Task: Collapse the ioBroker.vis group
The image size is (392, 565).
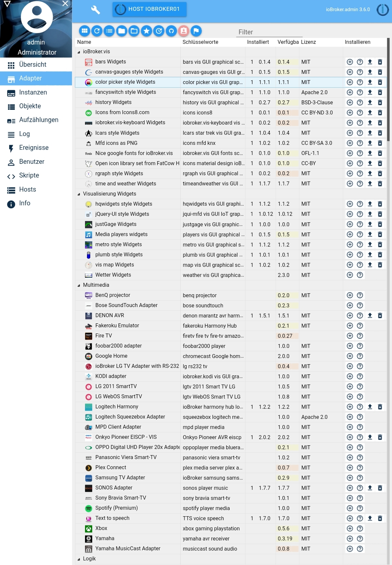Action: [x=78, y=52]
